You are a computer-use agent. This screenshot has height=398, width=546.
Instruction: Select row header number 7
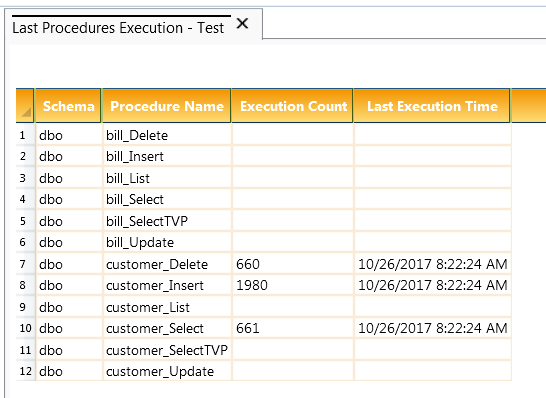tap(25, 264)
